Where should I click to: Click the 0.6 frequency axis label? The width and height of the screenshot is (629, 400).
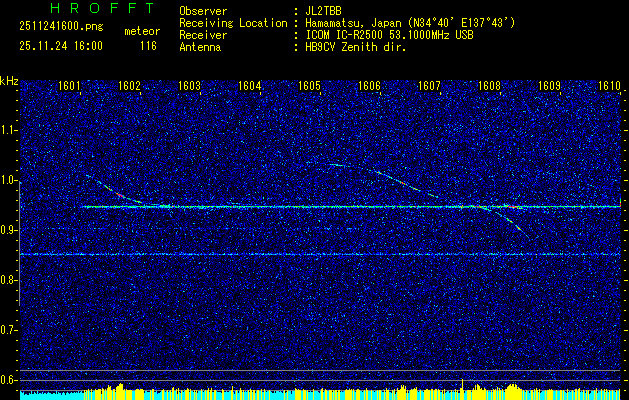tap(9, 380)
